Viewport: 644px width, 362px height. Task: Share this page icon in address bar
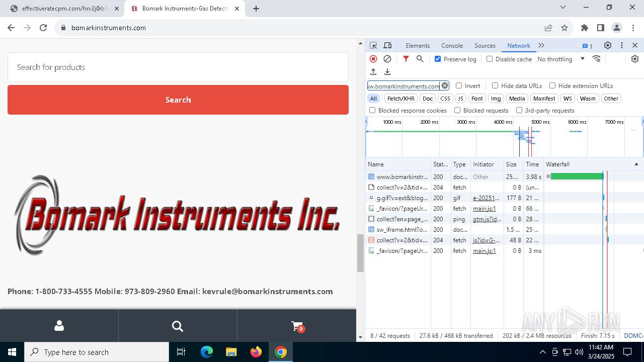[548, 28]
